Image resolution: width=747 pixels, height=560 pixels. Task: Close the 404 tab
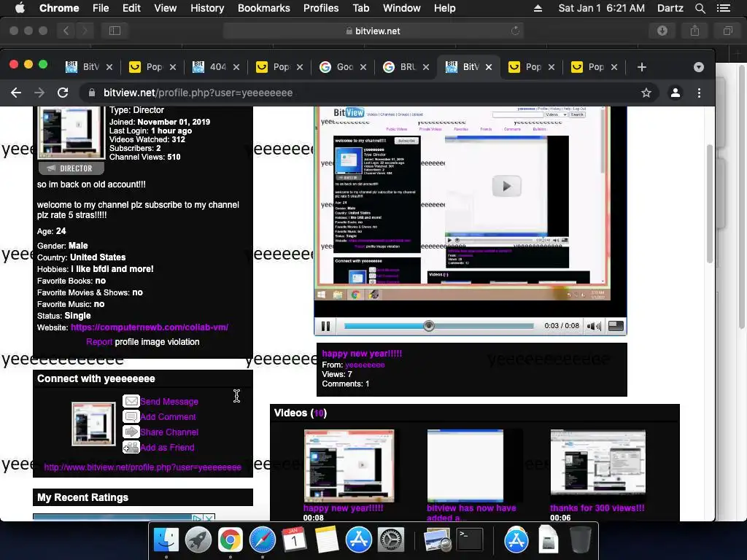236,67
